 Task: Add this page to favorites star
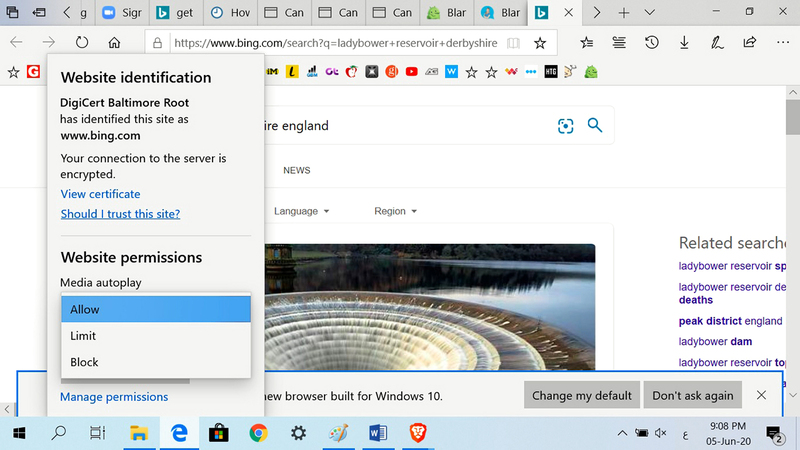coord(540,44)
